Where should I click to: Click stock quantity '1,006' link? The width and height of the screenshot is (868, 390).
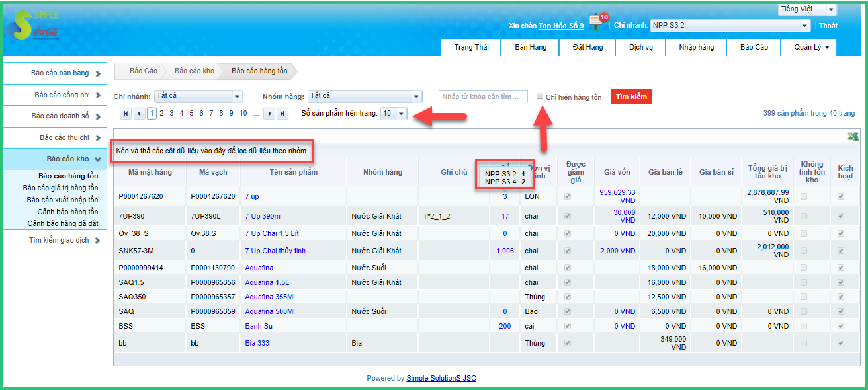pos(505,251)
